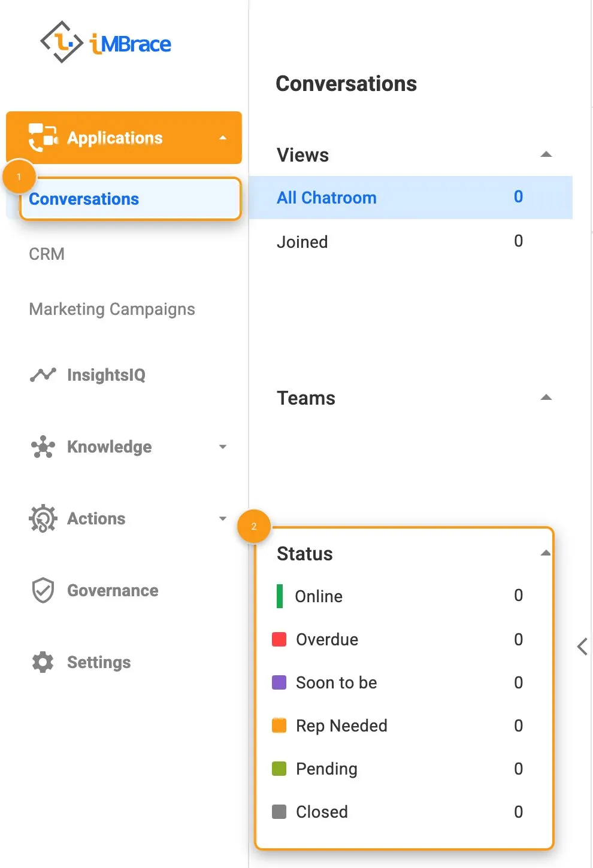This screenshot has height=868, width=593.
Task: Click the Settings gear icon
Action: (43, 662)
